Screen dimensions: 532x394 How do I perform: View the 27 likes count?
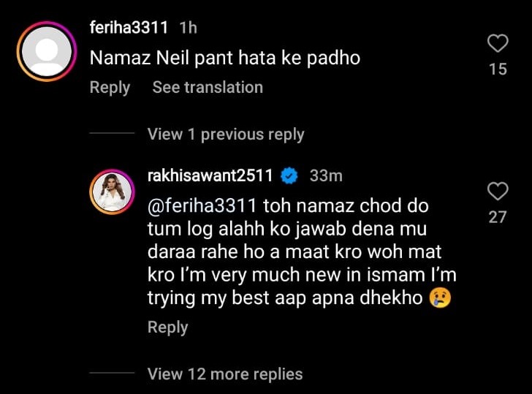point(498,217)
